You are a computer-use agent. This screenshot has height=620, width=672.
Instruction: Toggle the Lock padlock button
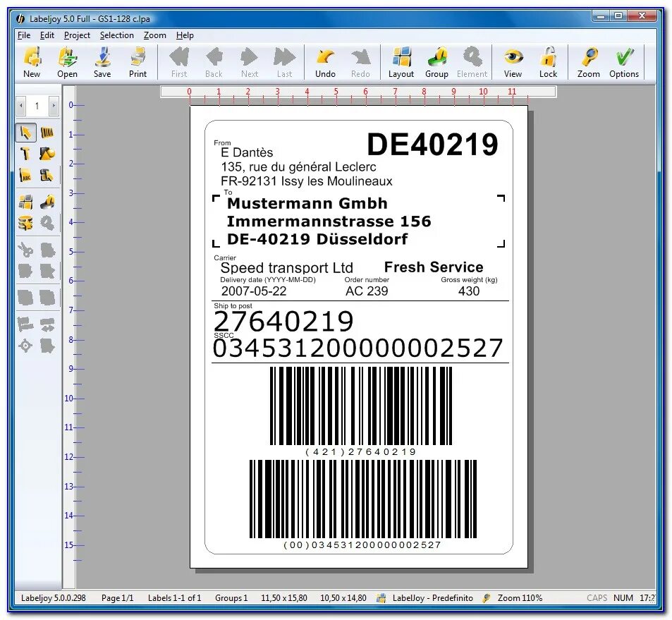(548, 63)
